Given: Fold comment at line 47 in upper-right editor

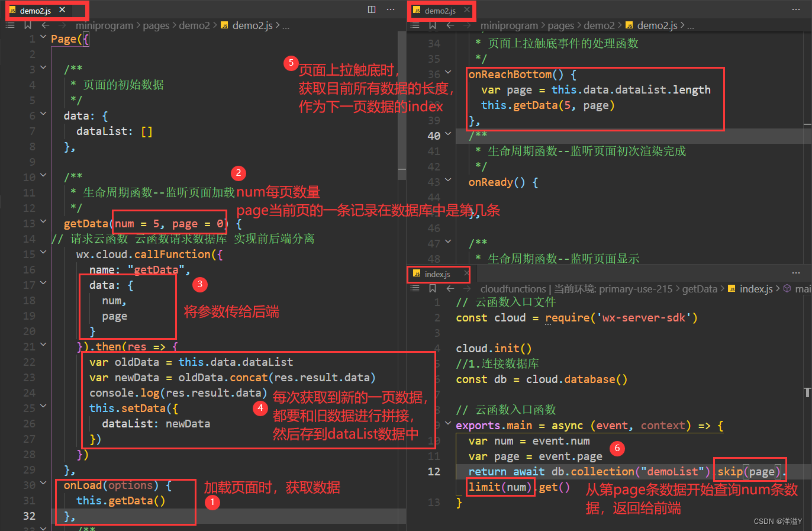Looking at the screenshot, I should point(448,242).
